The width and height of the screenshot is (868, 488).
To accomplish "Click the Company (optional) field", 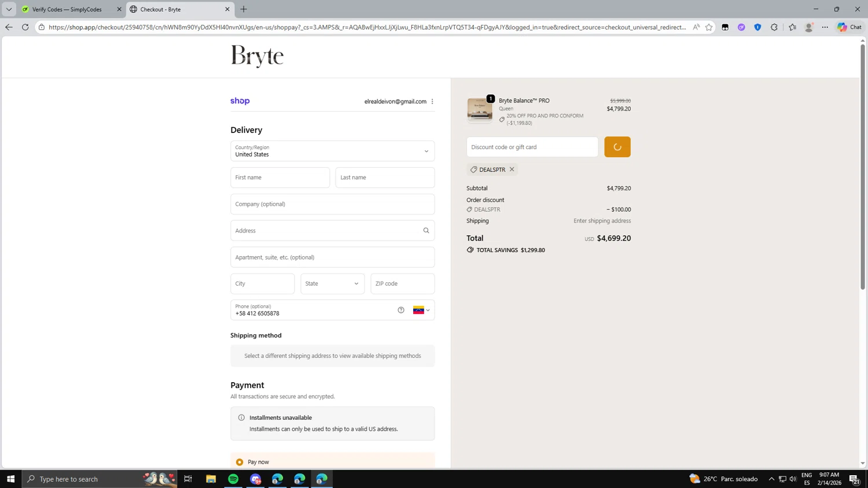I will 333,204.
